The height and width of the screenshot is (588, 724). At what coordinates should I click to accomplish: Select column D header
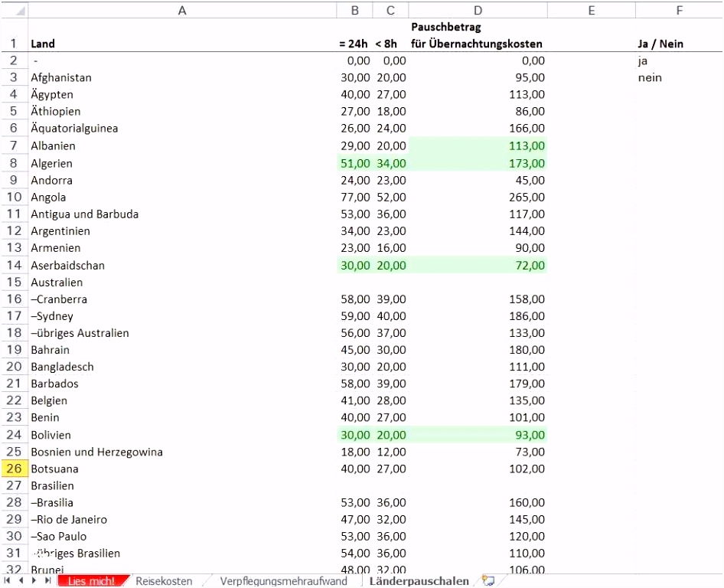pos(478,10)
